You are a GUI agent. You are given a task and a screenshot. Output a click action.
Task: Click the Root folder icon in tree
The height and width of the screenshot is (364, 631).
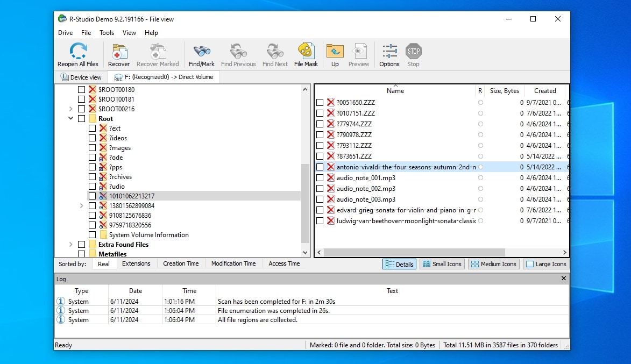coord(92,119)
